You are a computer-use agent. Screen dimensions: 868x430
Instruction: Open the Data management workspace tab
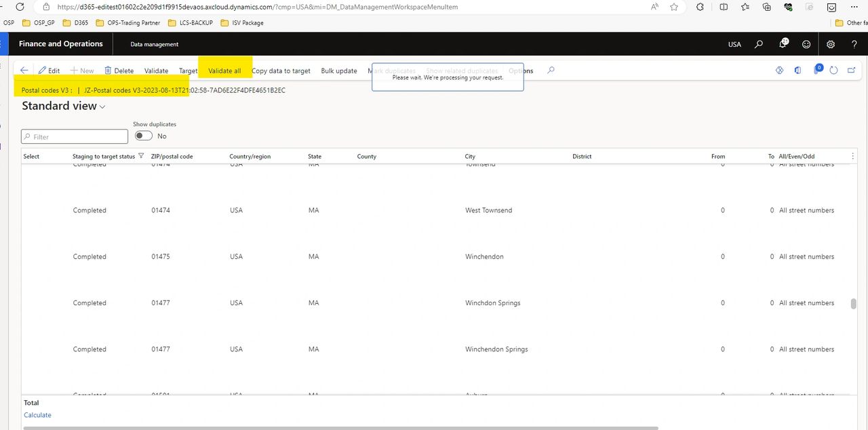pyautogui.click(x=154, y=43)
